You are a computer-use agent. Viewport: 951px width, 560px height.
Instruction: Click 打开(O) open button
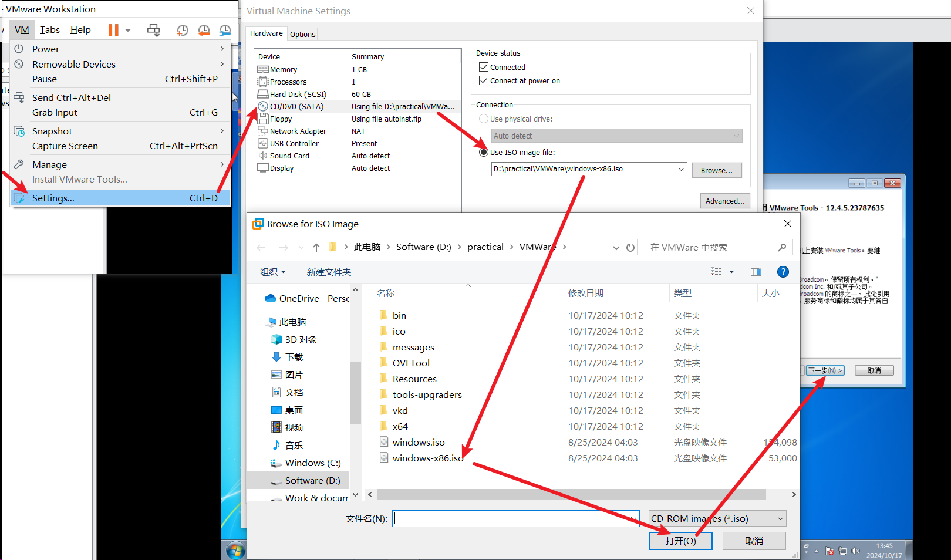pyautogui.click(x=681, y=541)
